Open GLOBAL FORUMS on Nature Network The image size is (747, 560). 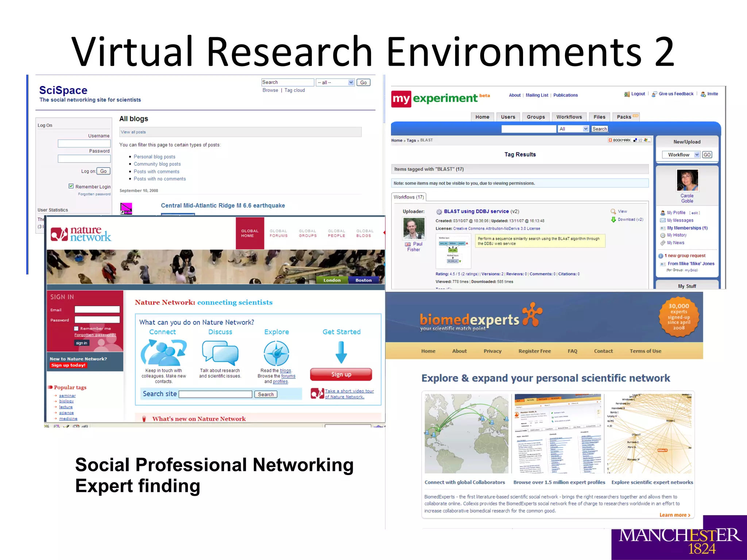[279, 233]
